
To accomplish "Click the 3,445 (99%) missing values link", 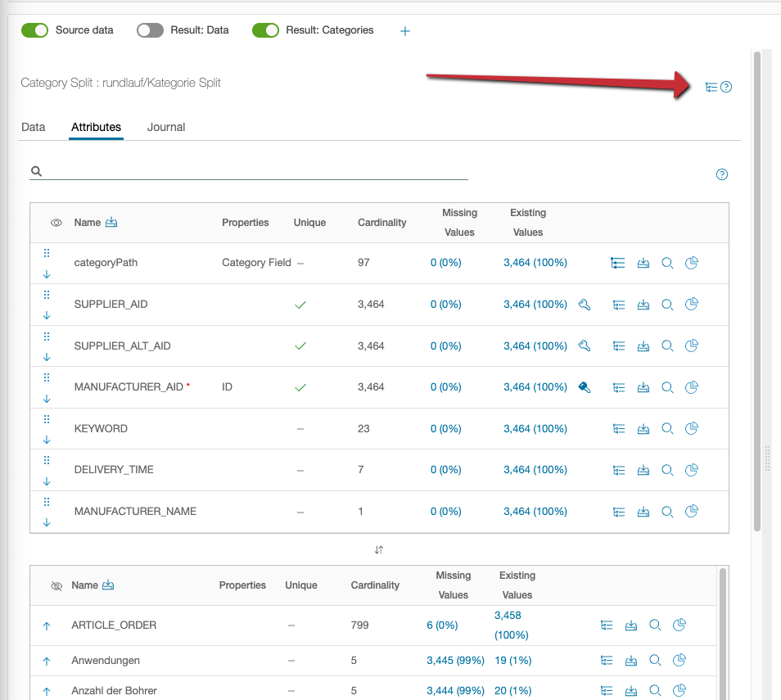I will tap(455, 660).
